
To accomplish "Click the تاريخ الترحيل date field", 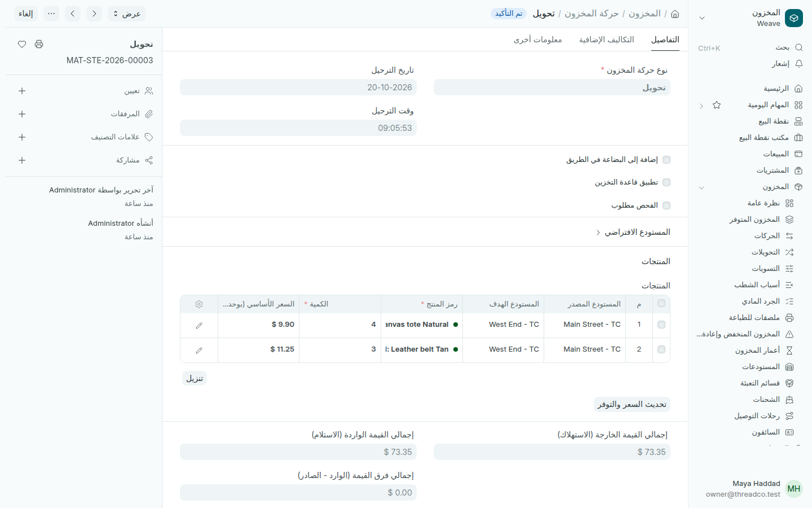I will tap(298, 87).
